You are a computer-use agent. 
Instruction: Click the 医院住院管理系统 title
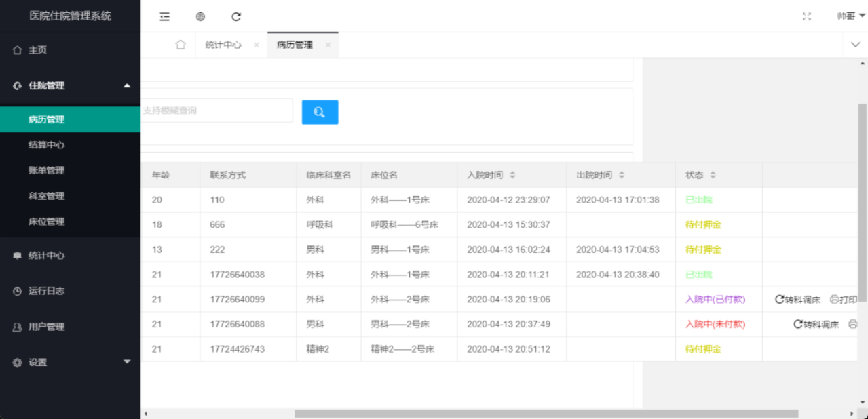(x=71, y=16)
